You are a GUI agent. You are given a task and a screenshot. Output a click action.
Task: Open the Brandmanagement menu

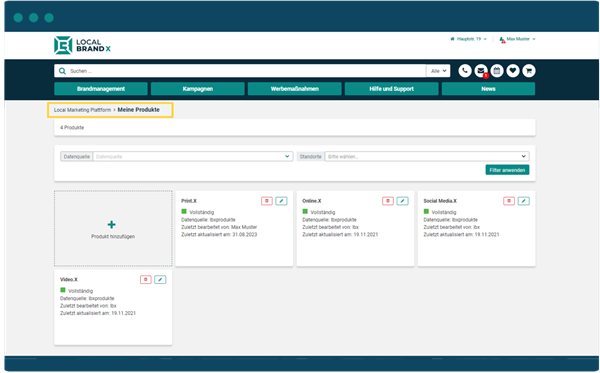coord(101,89)
